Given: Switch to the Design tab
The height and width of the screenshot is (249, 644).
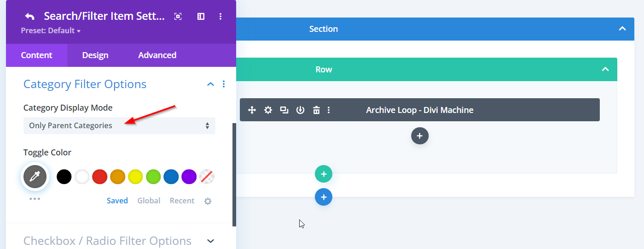Looking at the screenshot, I should [x=95, y=55].
